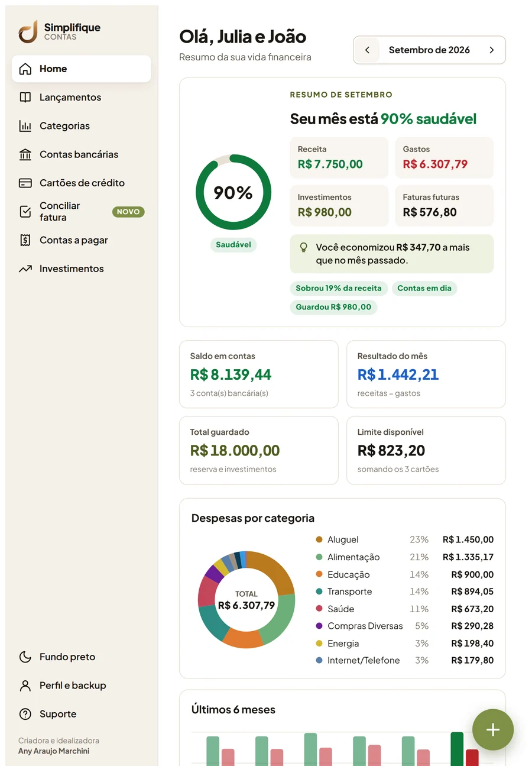Click the Cartões de crédito card icon
The image size is (532, 766).
tap(25, 183)
